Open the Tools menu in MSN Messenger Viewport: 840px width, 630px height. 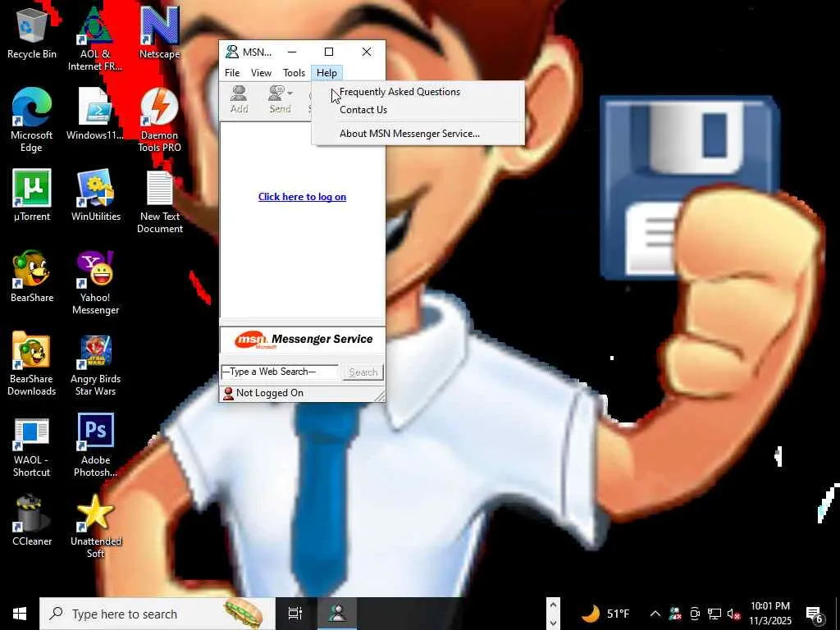pyautogui.click(x=294, y=73)
